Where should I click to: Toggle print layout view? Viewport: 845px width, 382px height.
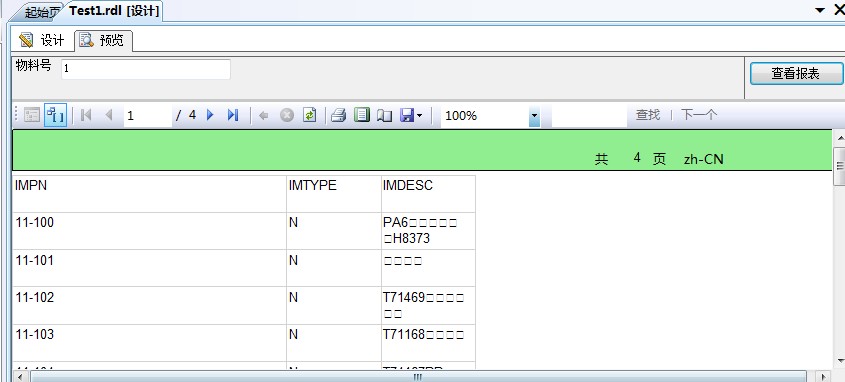tap(362, 115)
